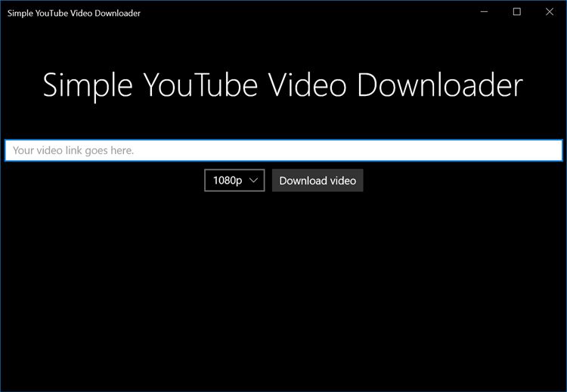
Task: Click the video link input field
Action: 283,150
